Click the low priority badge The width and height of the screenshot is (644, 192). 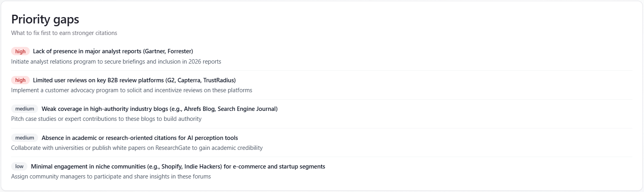pyautogui.click(x=19, y=167)
